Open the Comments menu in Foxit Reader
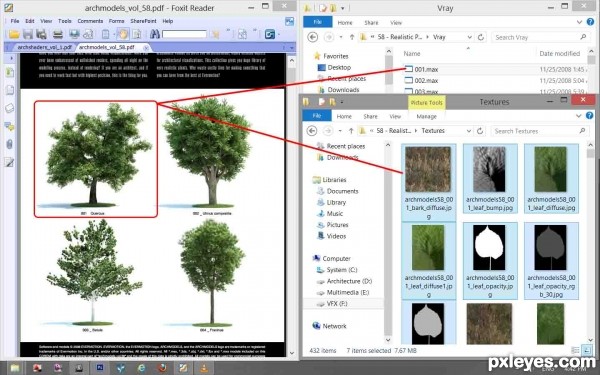The height and width of the screenshot is (375, 600). pos(90,21)
